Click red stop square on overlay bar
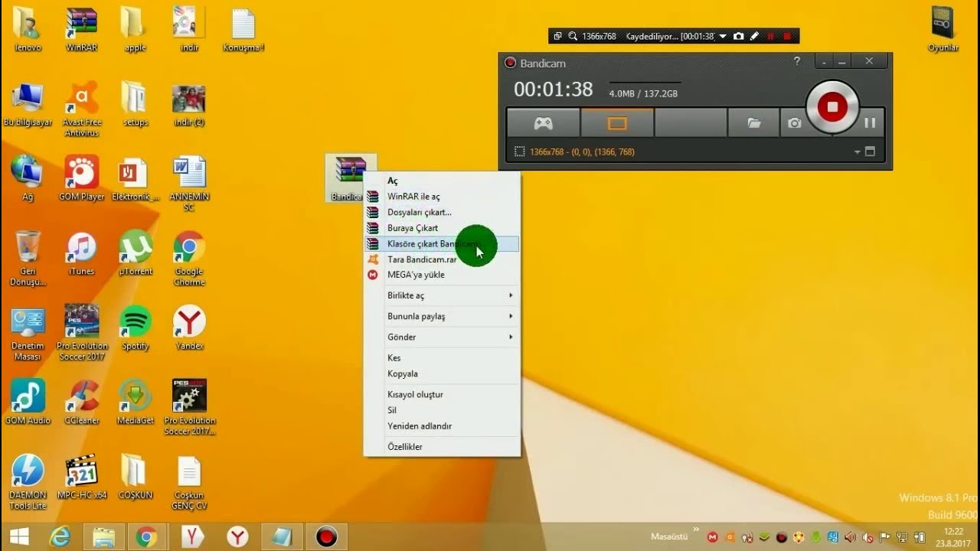This screenshot has width=980, height=551. [787, 36]
